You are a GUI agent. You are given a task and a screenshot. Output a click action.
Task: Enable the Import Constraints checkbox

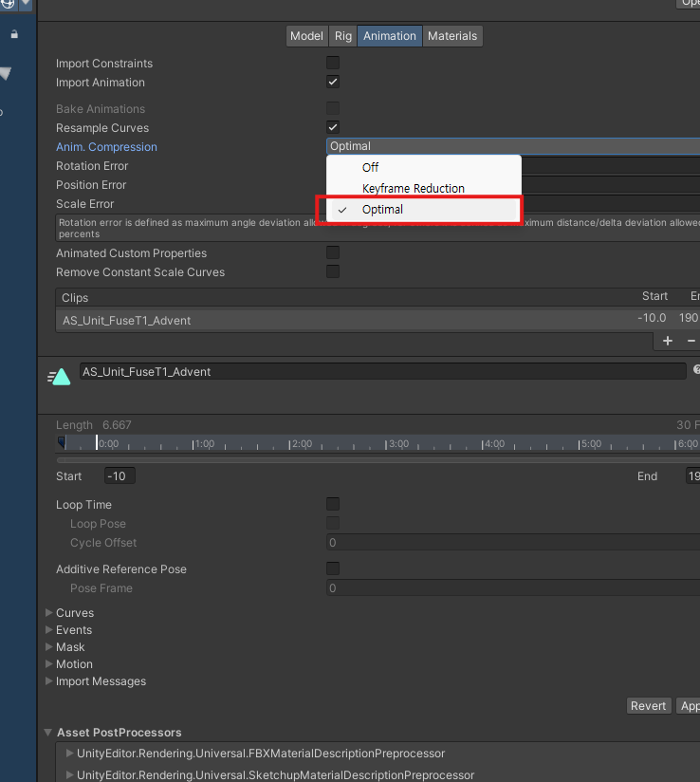point(333,63)
